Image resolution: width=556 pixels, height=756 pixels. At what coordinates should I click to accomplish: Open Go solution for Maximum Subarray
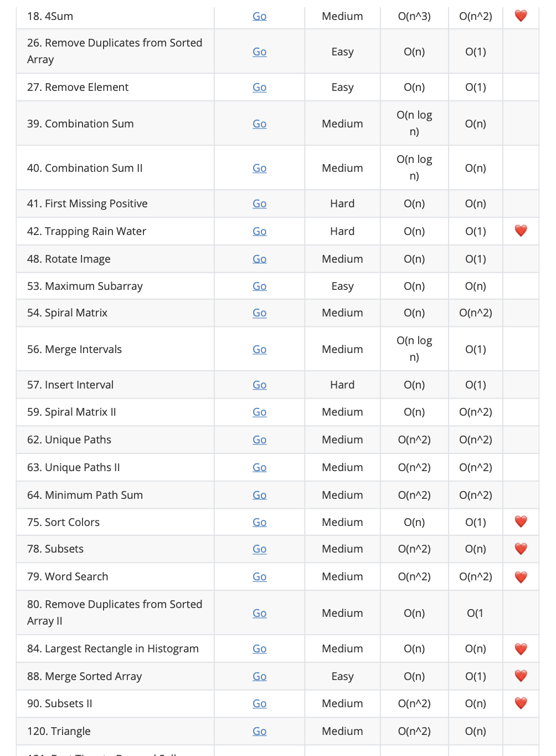coord(259,287)
